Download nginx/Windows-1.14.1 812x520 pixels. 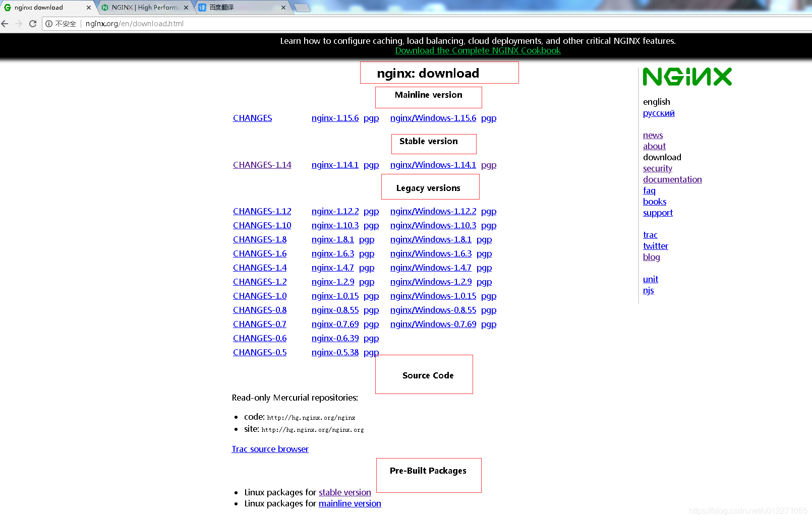coord(433,165)
